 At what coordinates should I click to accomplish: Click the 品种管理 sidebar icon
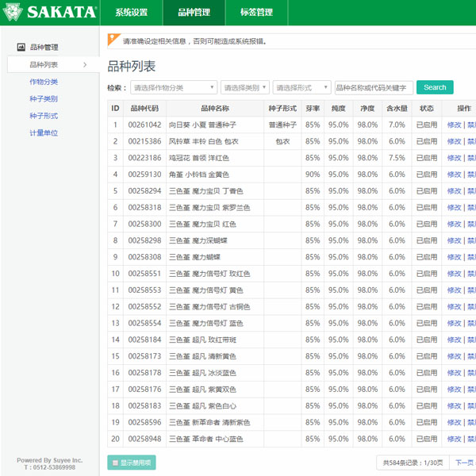(21, 48)
